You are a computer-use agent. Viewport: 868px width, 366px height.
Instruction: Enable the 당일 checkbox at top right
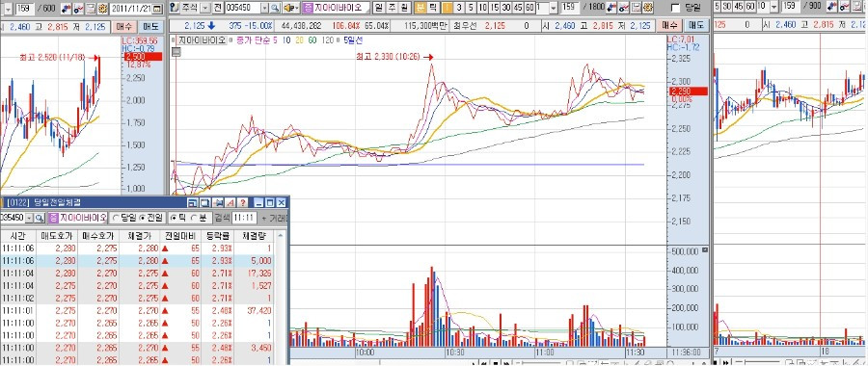point(675,9)
